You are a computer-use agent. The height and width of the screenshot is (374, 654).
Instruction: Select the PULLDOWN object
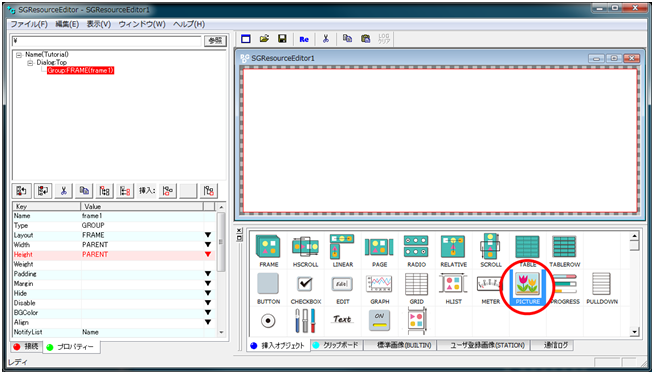[602, 288]
